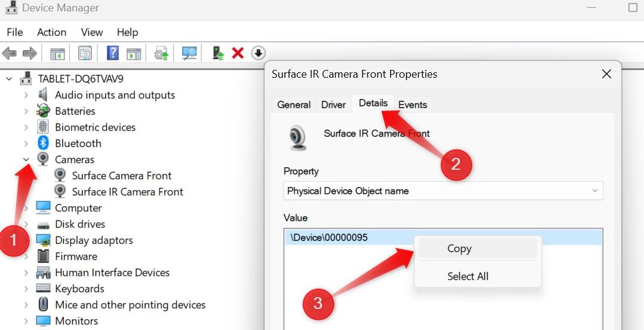Expand the Display adaptors category
This screenshot has width=644, height=330.
pyautogui.click(x=26, y=240)
